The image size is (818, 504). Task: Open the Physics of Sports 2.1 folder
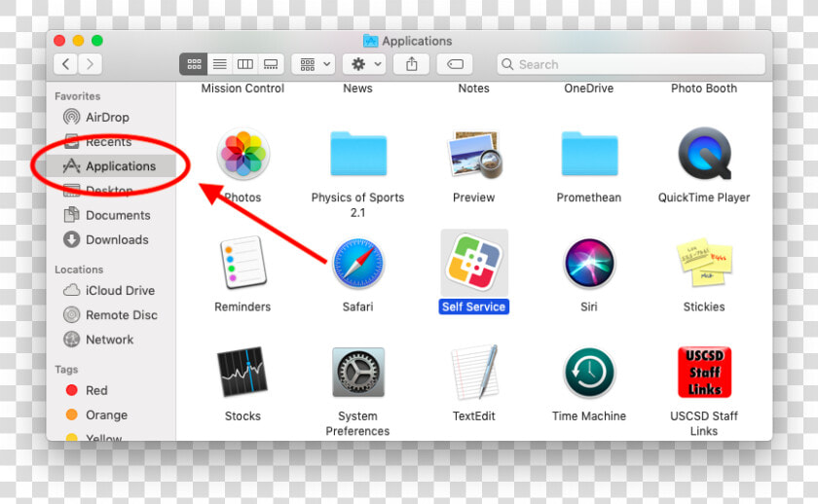tap(358, 154)
